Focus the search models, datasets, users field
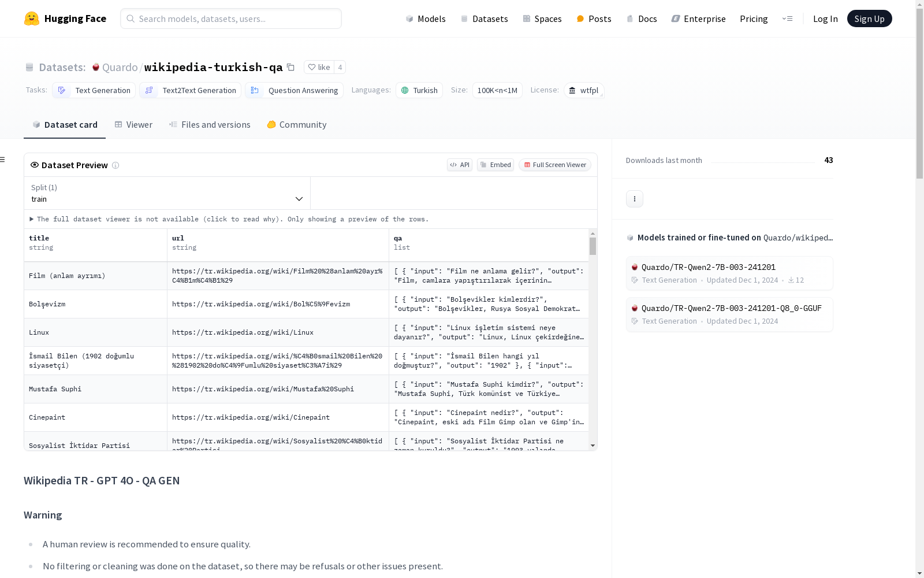This screenshot has width=924, height=578. [x=231, y=18]
